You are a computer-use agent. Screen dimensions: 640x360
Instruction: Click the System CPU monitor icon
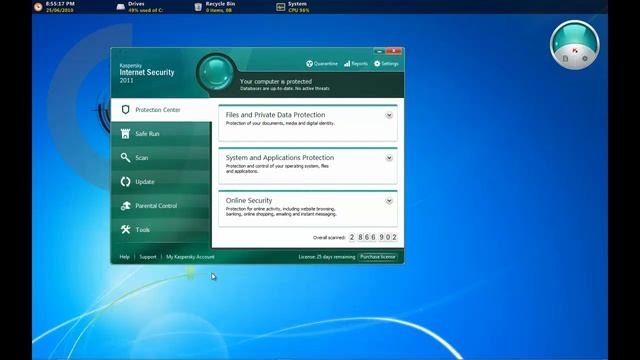(x=280, y=7)
